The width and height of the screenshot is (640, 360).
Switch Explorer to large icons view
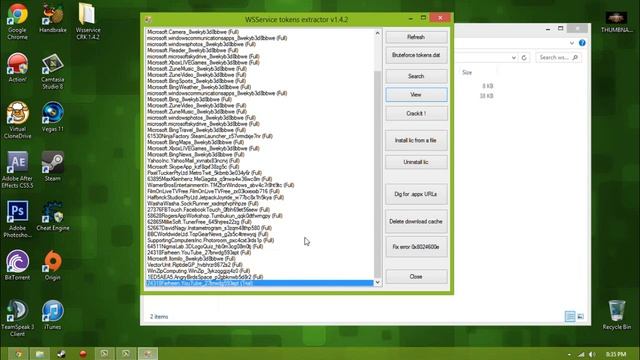pos(581,316)
